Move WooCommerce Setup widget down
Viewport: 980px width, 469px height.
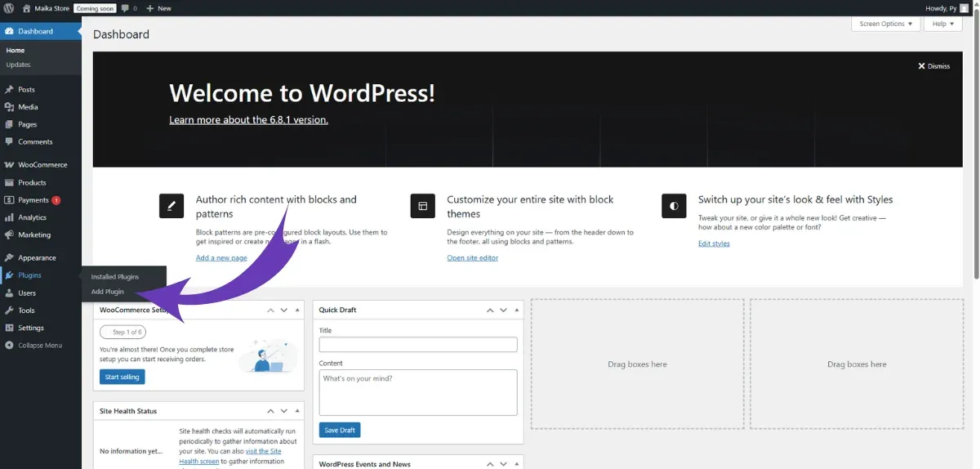[284, 310]
